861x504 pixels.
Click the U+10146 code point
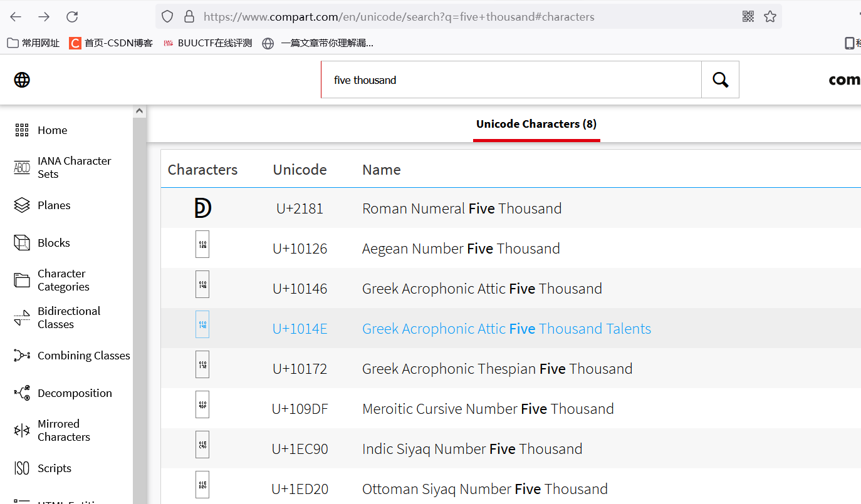click(300, 289)
